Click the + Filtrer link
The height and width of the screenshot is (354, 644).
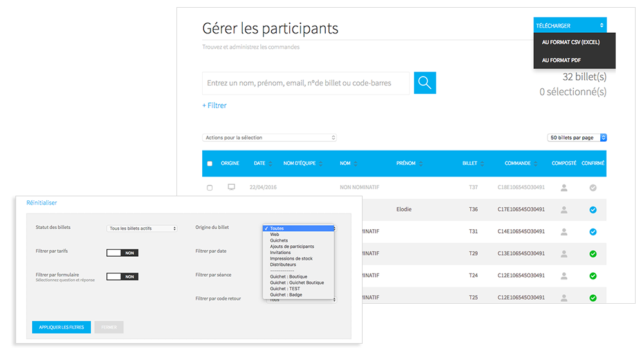coord(214,106)
